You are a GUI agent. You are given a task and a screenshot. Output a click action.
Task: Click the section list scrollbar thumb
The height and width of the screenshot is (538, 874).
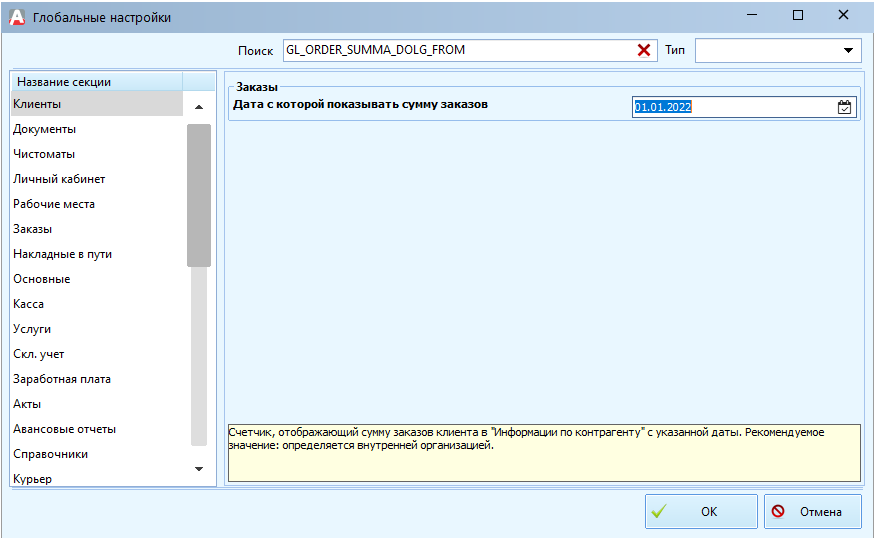tap(198, 195)
